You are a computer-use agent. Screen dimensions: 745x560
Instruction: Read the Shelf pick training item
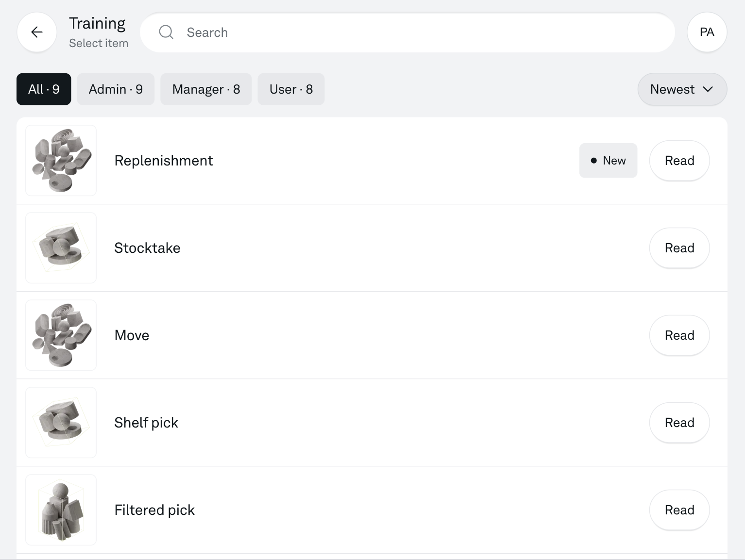(x=679, y=423)
